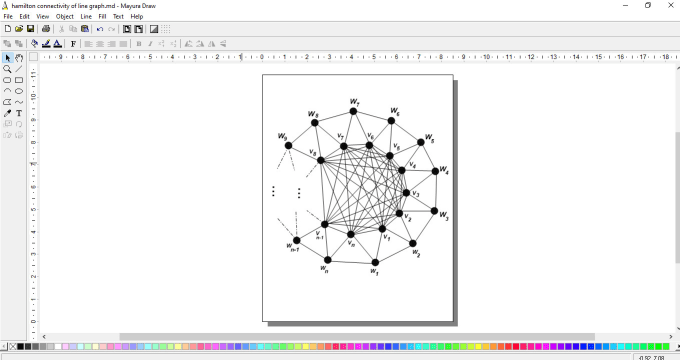This screenshot has height=360, width=680.
Task: Select the freehand curve tool
Action: click(19, 102)
